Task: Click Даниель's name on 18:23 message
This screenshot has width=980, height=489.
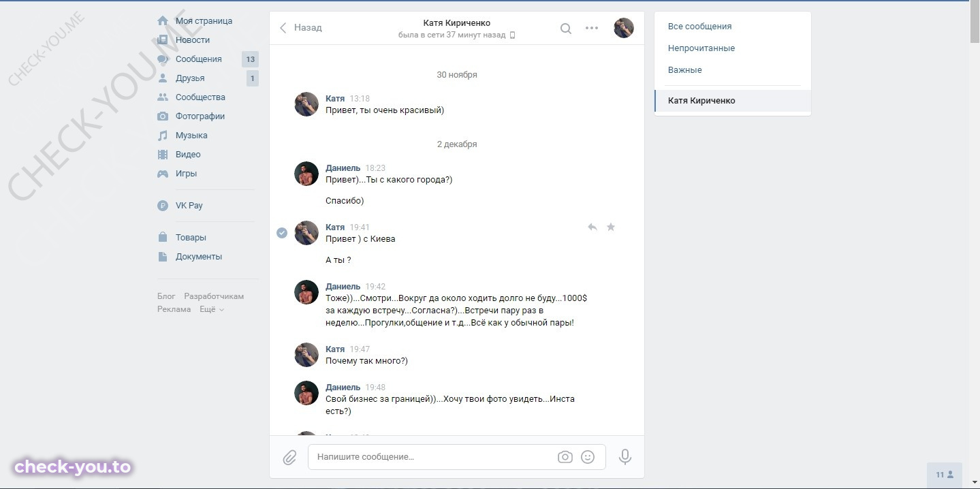Action: (x=343, y=168)
